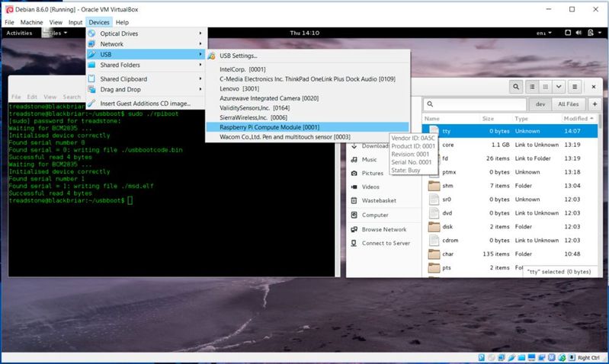
Task: Click the volume icon in GNOME top bar
Action: point(579,33)
